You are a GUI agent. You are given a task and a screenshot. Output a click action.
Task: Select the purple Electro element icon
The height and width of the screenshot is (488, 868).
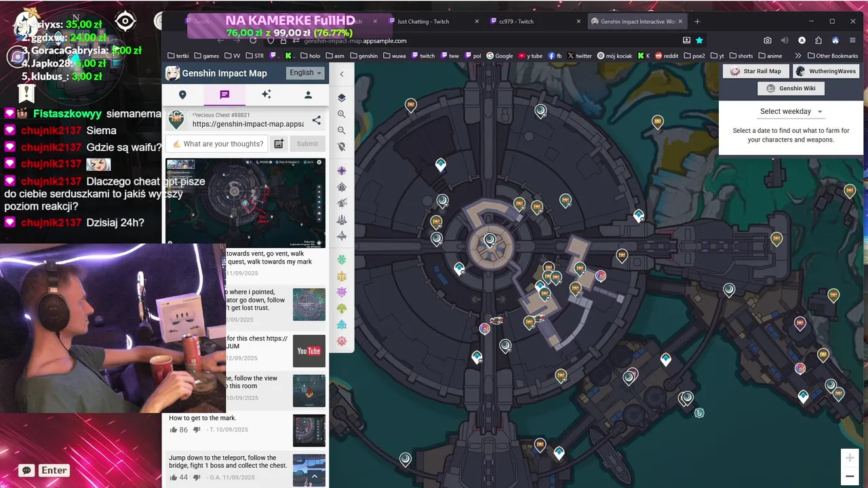coord(342,293)
